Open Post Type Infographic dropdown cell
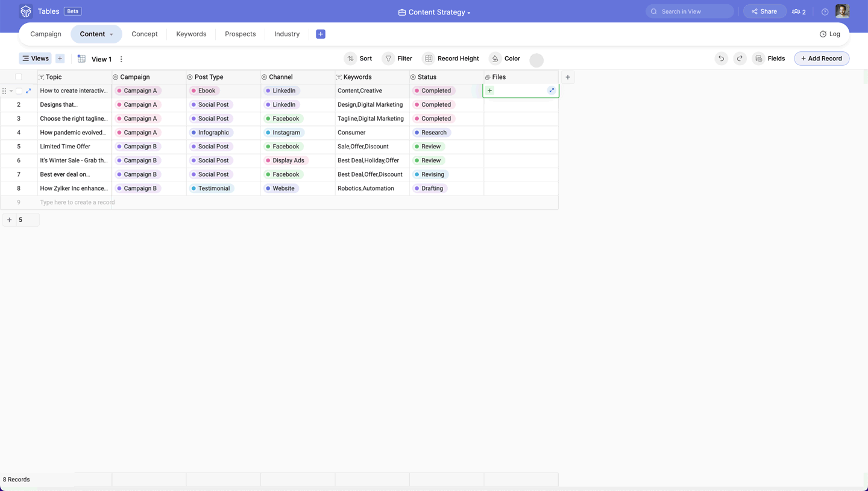The image size is (868, 491). [224, 133]
